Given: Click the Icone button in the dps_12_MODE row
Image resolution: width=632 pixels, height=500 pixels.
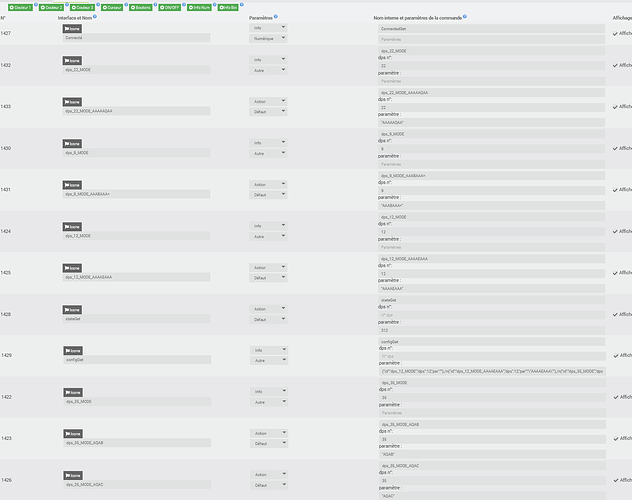Looking at the screenshot, I should (x=72, y=226).
